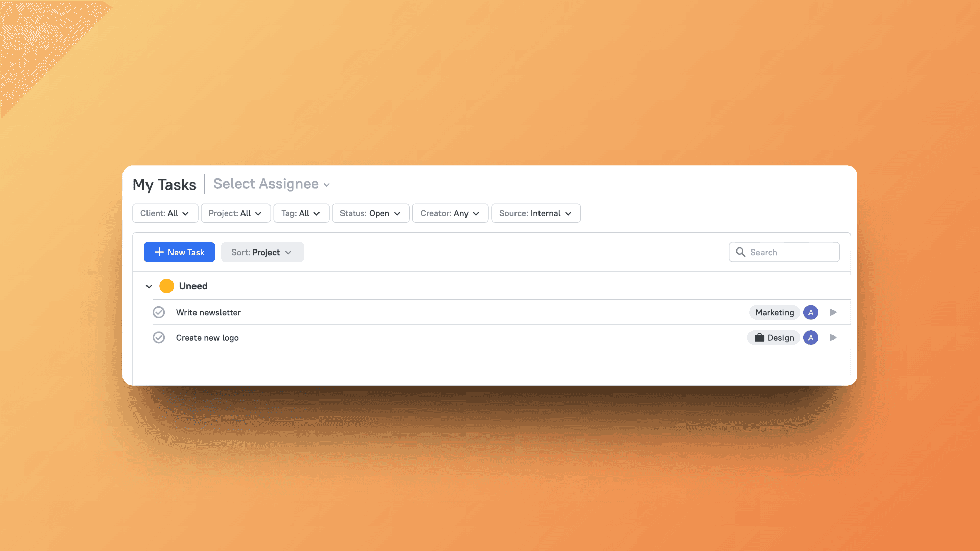Open the avatar on Create new logo task

pos(811,337)
